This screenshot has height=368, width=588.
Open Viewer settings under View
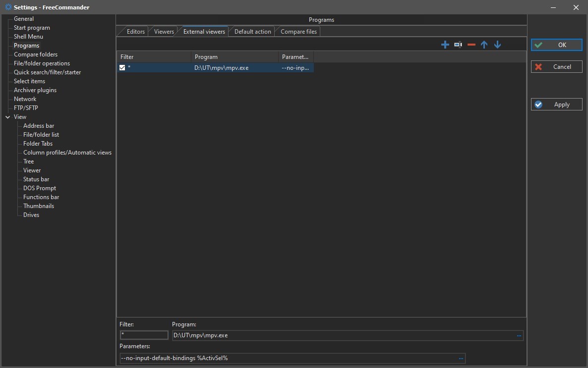[x=32, y=170]
